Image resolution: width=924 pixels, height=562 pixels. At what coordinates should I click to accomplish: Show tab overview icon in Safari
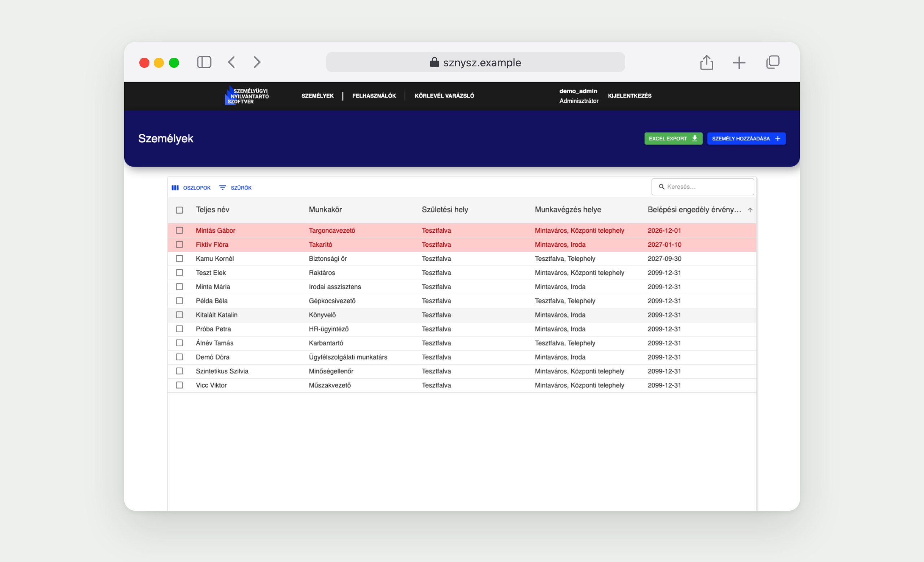772,62
